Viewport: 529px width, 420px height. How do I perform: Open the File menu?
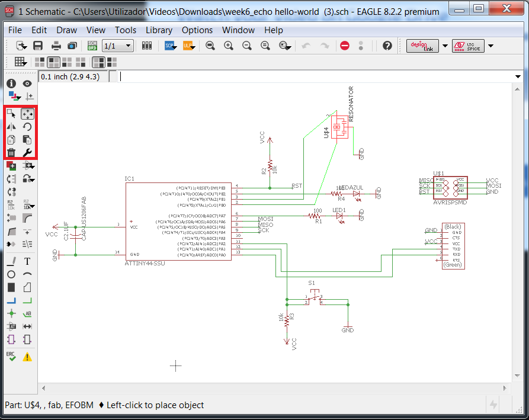[15, 30]
